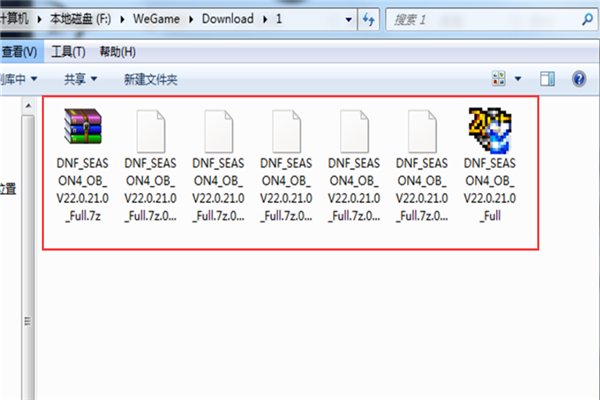Viewport: 600px width, 400px height.
Task: Click the change view icon
Action: pyautogui.click(x=499, y=79)
